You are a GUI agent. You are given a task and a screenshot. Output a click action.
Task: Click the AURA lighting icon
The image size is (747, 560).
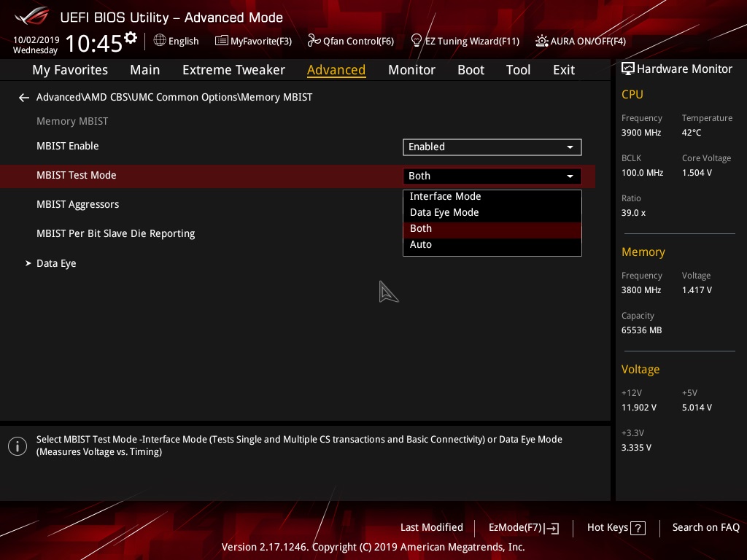(x=542, y=41)
